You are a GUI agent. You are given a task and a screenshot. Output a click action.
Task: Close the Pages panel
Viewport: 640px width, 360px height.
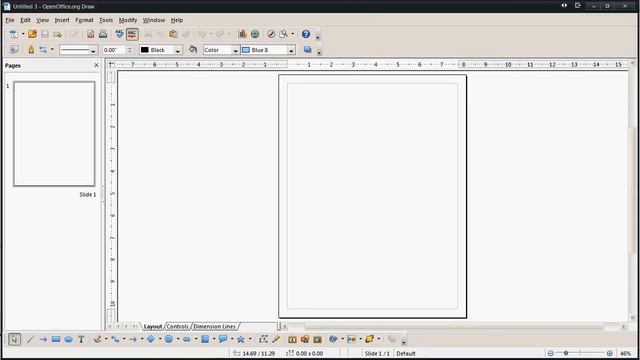(x=96, y=65)
